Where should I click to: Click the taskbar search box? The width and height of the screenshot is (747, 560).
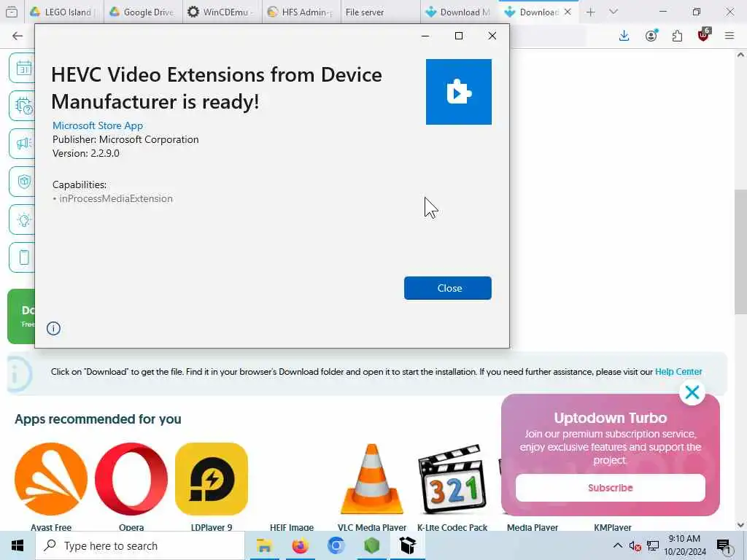click(140, 545)
